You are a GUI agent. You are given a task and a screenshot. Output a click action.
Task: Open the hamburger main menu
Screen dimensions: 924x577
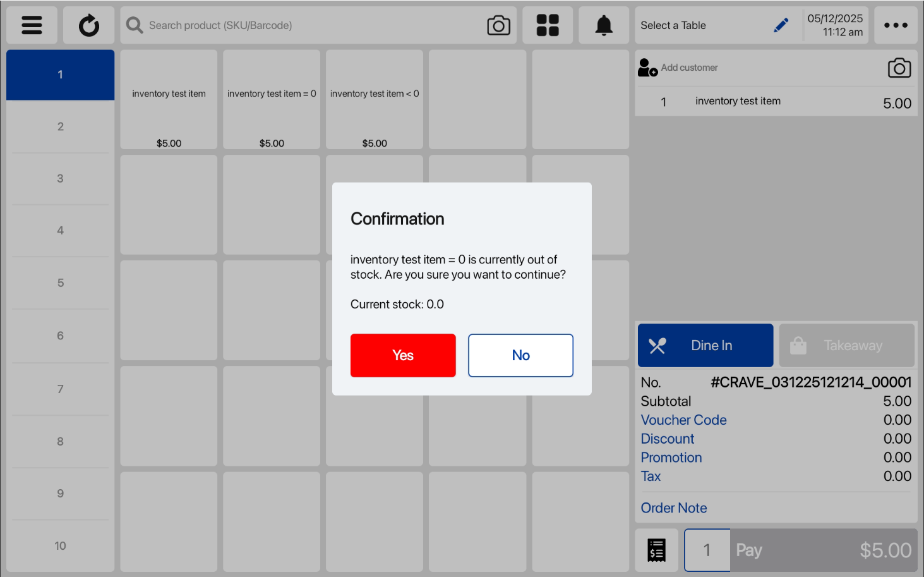click(x=32, y=25)
